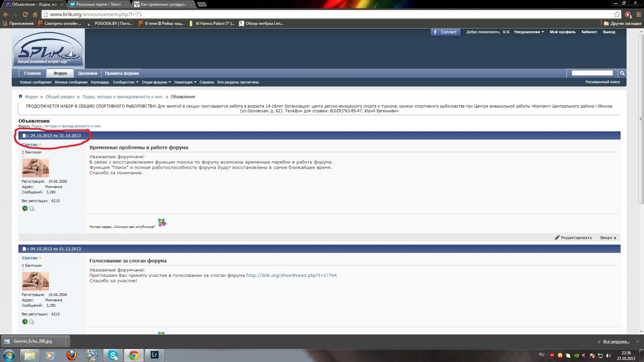
Task: Expand the Уведомления dropdown
Action: pos(528,32)
